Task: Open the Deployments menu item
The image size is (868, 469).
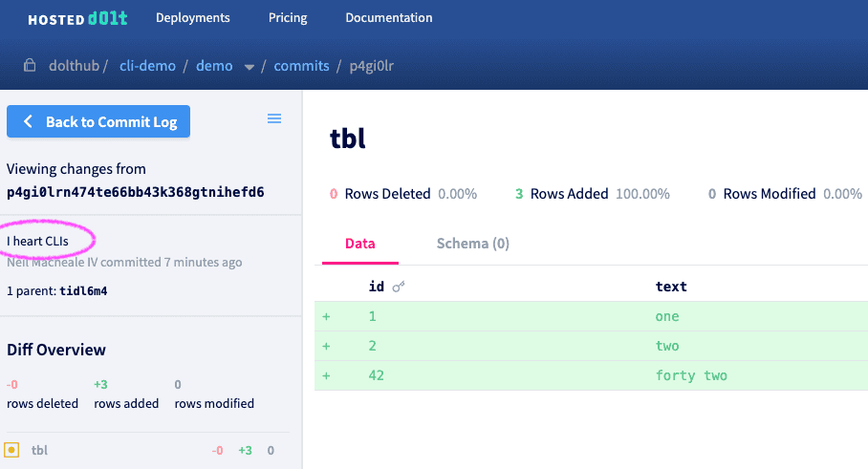Action: [x=193, y=18]
